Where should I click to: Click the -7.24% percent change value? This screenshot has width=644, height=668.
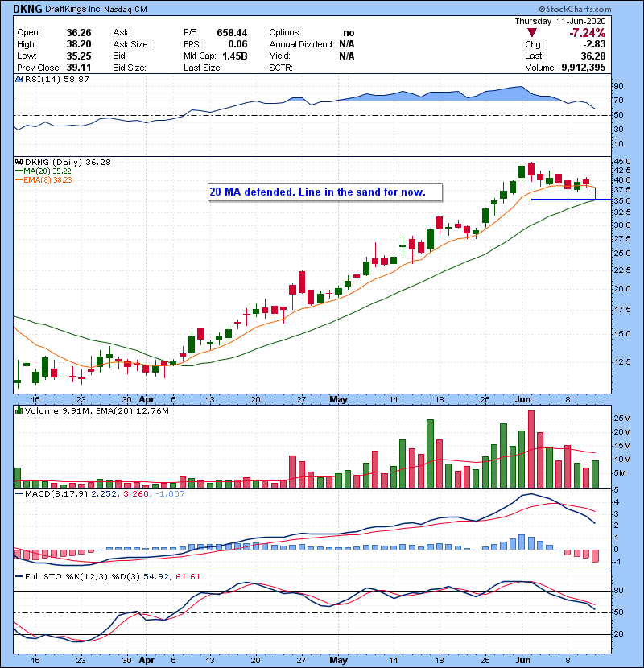tap(588, 33)
